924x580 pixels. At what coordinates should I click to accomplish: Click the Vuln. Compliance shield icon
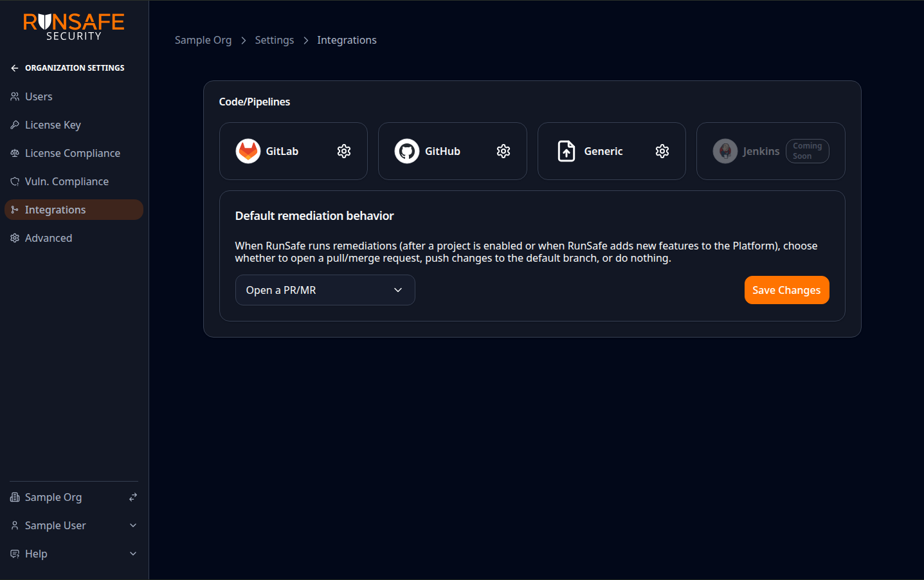15,181
